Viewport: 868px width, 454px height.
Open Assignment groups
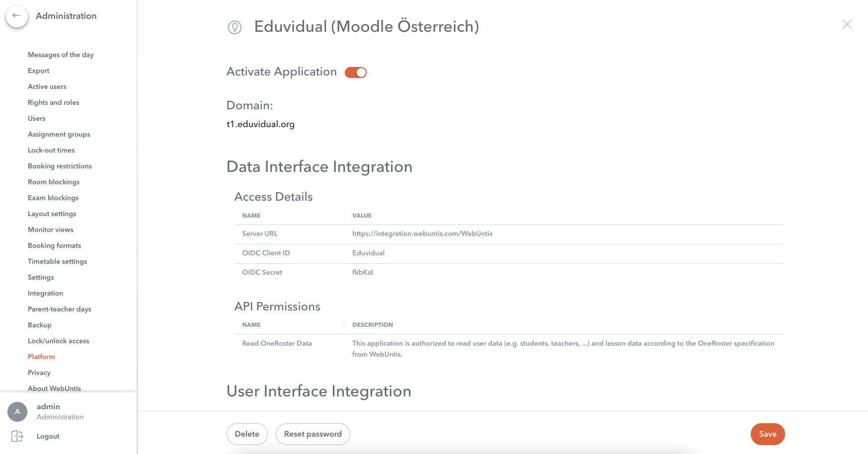(59, 134)
